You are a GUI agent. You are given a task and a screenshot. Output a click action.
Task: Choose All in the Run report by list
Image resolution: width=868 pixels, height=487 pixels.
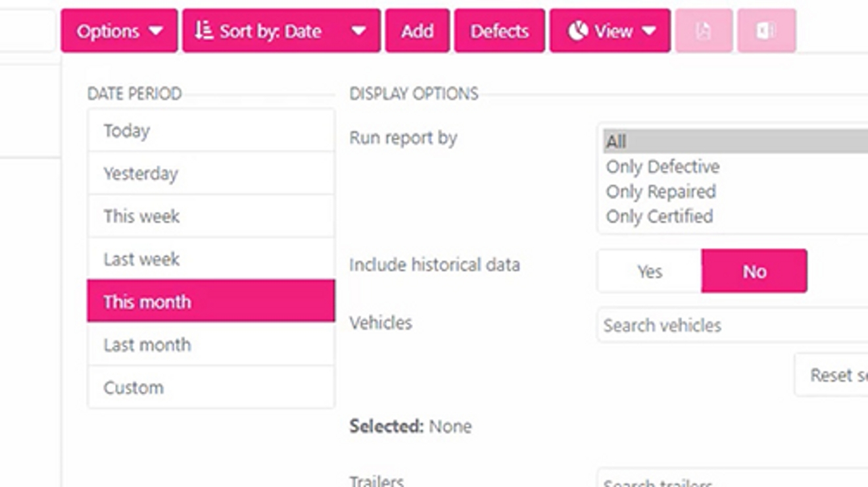pyautogui.click(x=658, y=141)
